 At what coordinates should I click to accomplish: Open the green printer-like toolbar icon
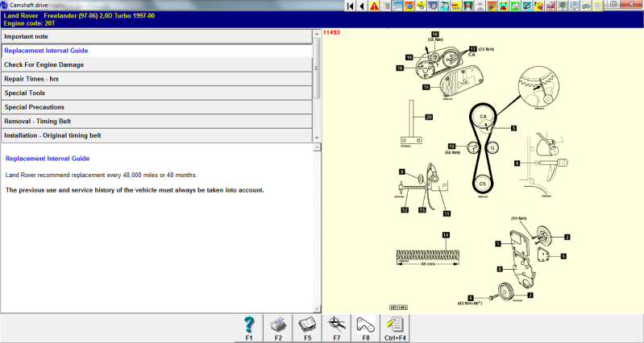pyautogui.click(x=515, y=6)
